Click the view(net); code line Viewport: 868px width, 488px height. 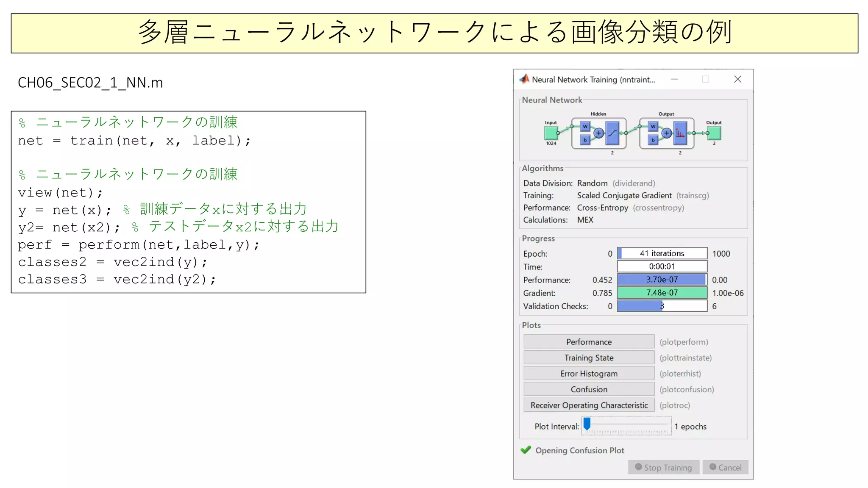(x=60, y=193)
